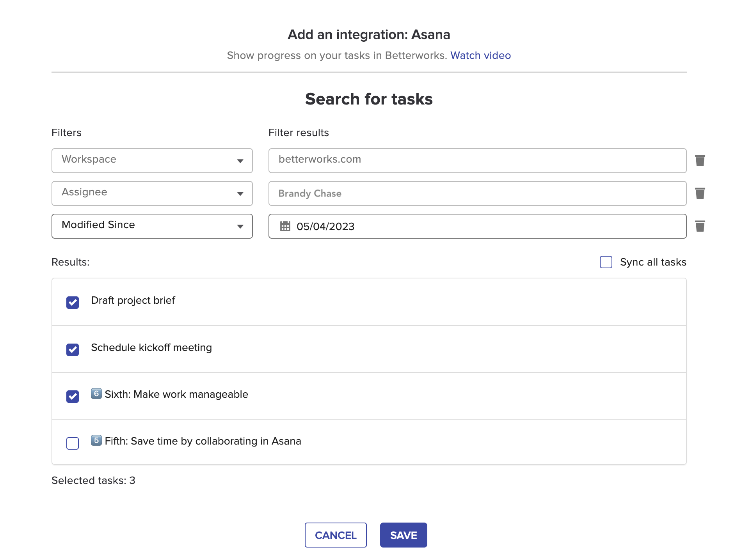Click the 'Schedule kickoff meeting' task label

click(x=151, y=347)
